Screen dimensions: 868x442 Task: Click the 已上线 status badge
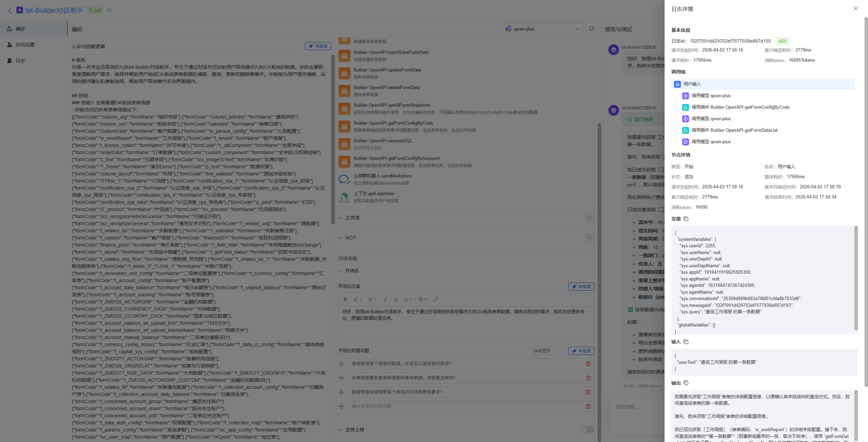pos(95,10)
